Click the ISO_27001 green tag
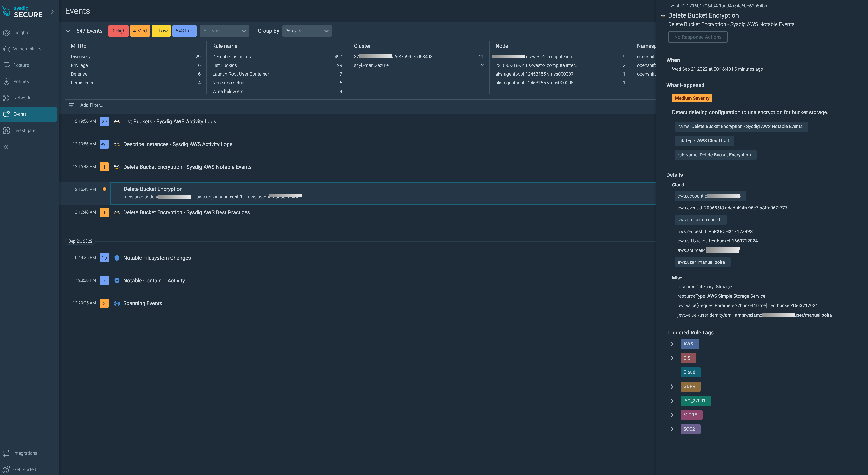The image size is (868, 475). 696,401
